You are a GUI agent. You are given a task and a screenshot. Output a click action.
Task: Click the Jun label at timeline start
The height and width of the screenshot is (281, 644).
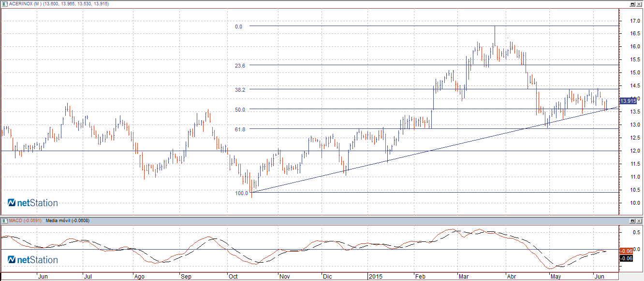pos(43,277)
